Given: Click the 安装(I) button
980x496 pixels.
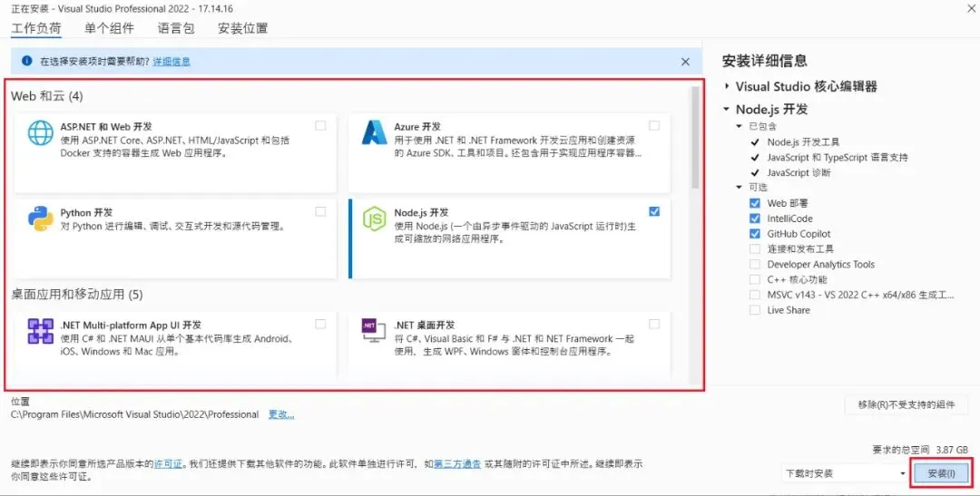Looking at the screenshot, I should coord(941,473).
